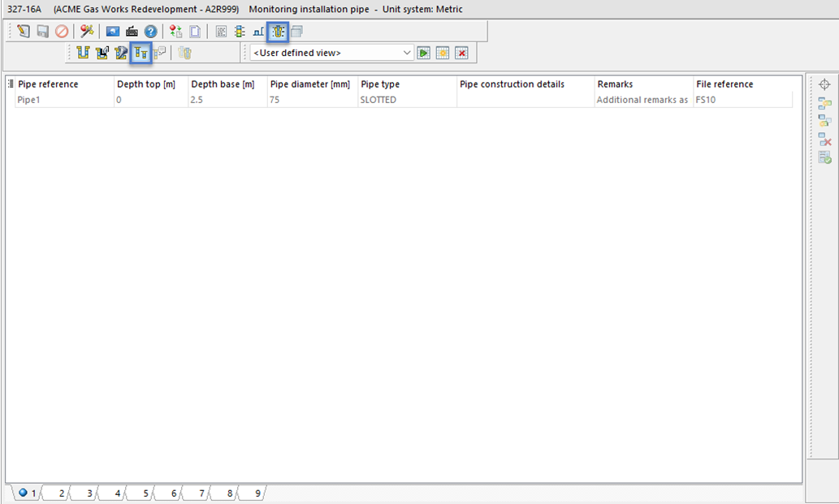Click the crosshair target icon in right sidebar
839x504 pixels.
tap(824, 84)
